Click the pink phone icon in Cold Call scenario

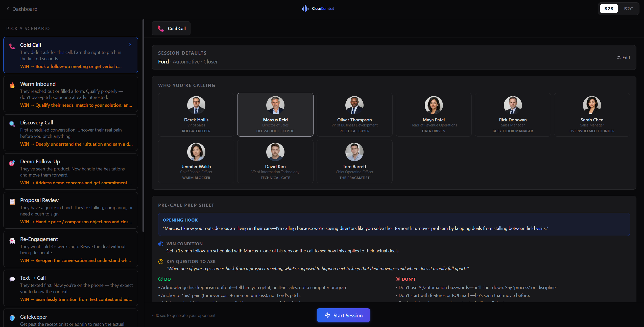pos(12,46)
